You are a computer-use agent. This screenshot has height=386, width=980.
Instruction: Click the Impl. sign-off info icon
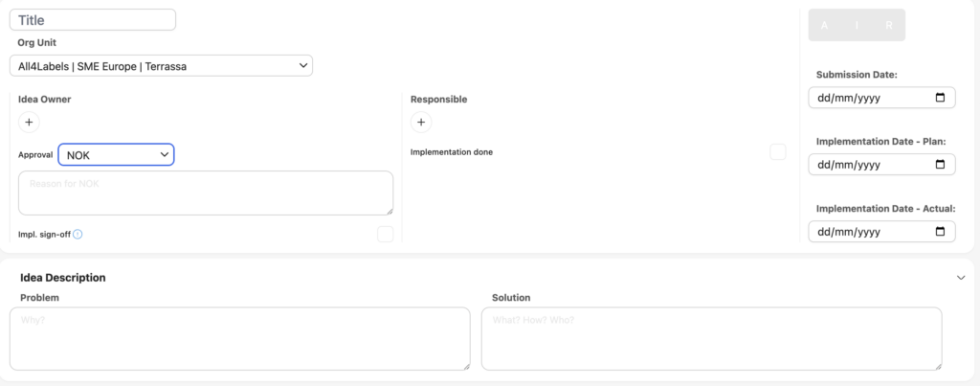pos(78,234)
